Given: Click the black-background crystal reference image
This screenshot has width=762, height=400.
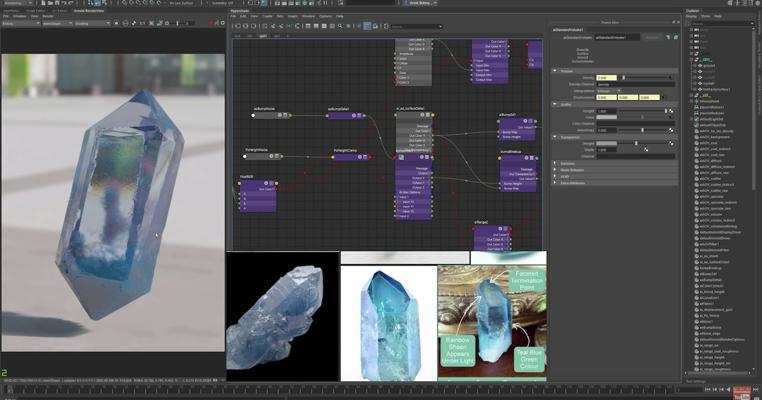Looking at the screenshot, I should tap(283, 316).
